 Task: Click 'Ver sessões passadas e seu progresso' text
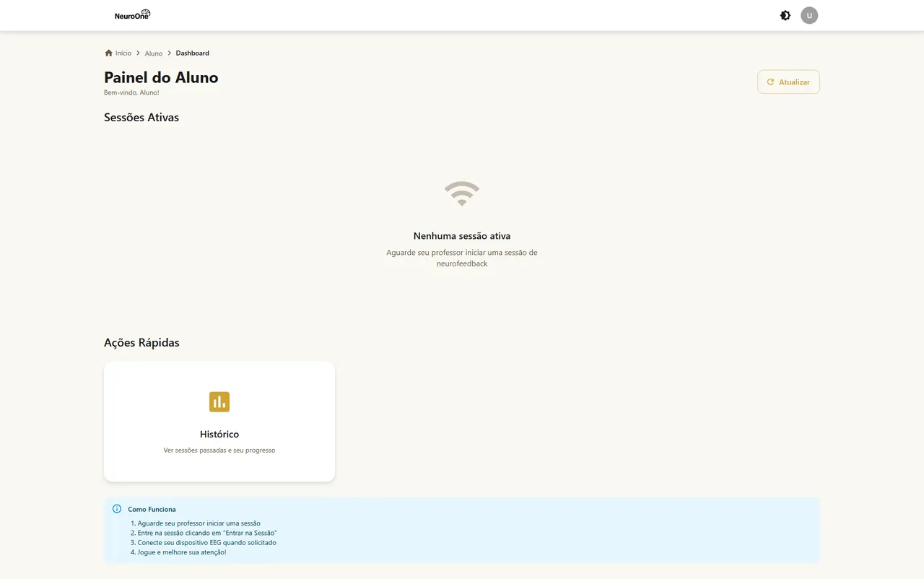(219, 450)
